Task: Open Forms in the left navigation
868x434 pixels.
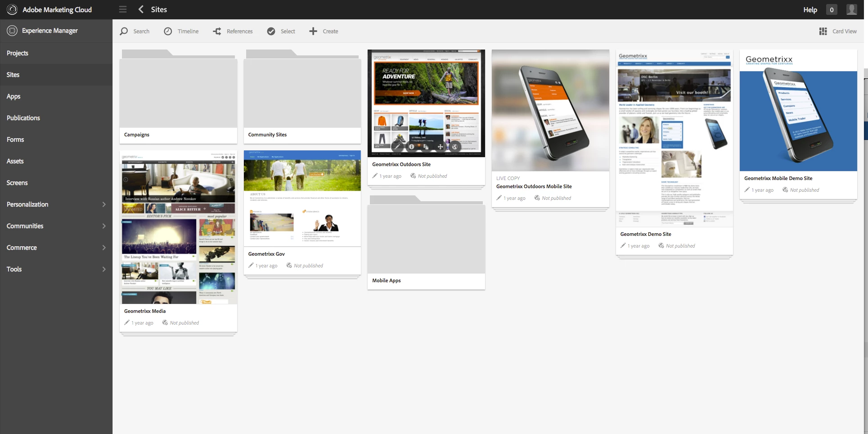Action: [56, 140]
